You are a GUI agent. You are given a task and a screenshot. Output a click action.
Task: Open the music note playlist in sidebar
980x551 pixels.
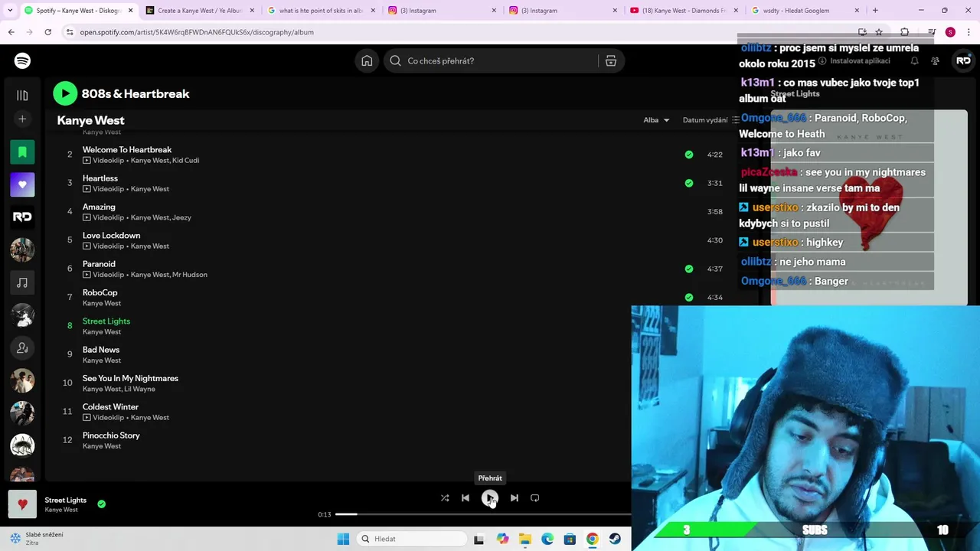click(22, 282)
